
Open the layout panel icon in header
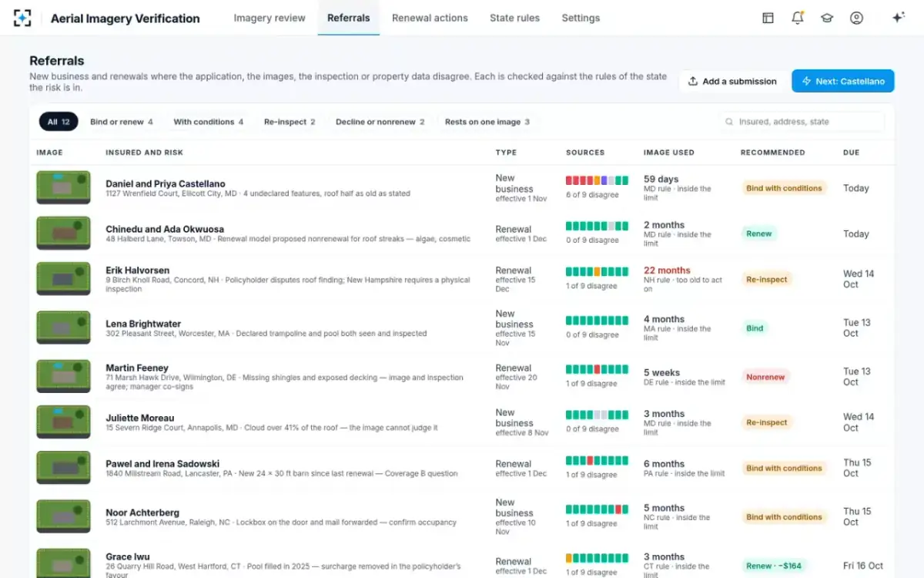(x=768, y=18)
